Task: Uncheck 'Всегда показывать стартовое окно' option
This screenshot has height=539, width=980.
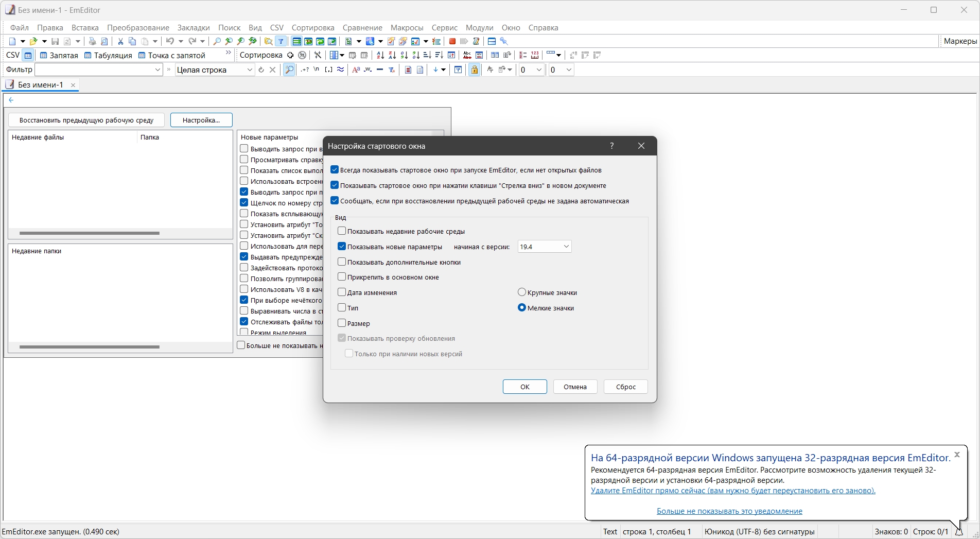Action: (335, 170)
